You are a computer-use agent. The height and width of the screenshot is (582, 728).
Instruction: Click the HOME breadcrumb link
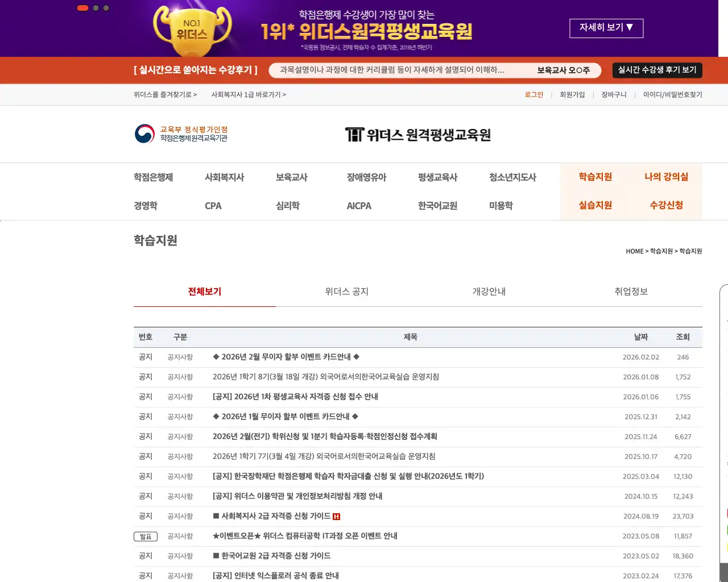click(x=634, y=251)
